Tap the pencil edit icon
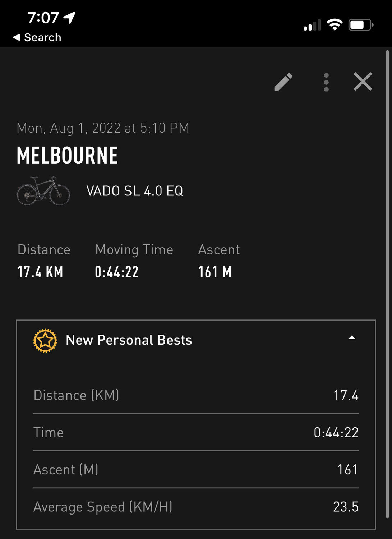392x539 pixels. (x=283, y=82)
